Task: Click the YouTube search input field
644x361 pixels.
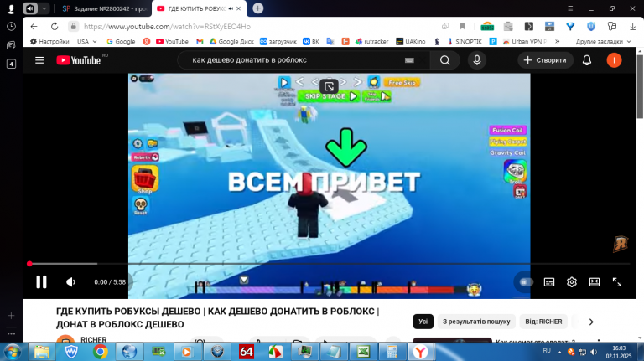Action: pos(296,60)
